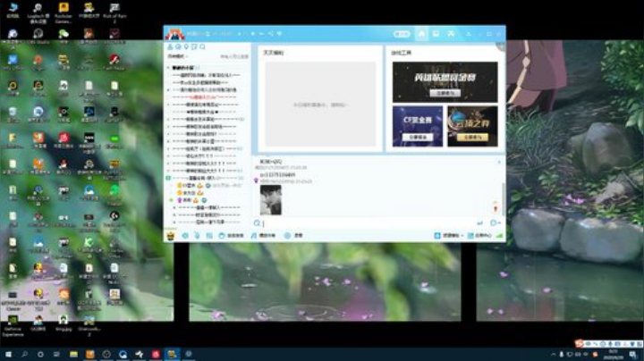Image resolution: width=644 pixels, height=361 pixels.
Task: Open the Logitech desktop shortcut
Action: tap(38, 13)
